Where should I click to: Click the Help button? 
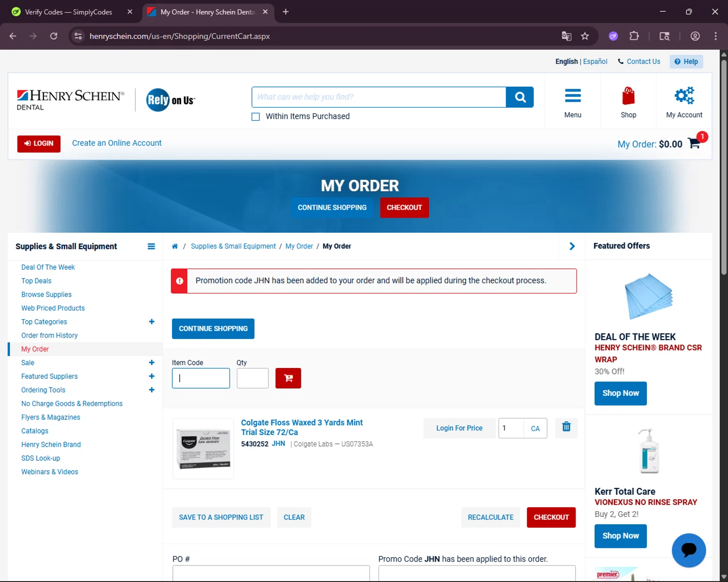686,62
